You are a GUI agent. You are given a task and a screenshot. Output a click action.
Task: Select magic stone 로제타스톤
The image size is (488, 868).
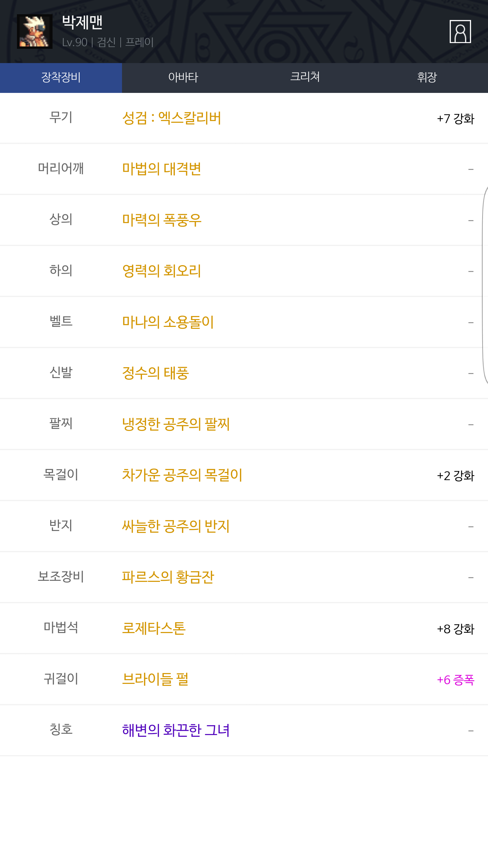pos(154,628)
